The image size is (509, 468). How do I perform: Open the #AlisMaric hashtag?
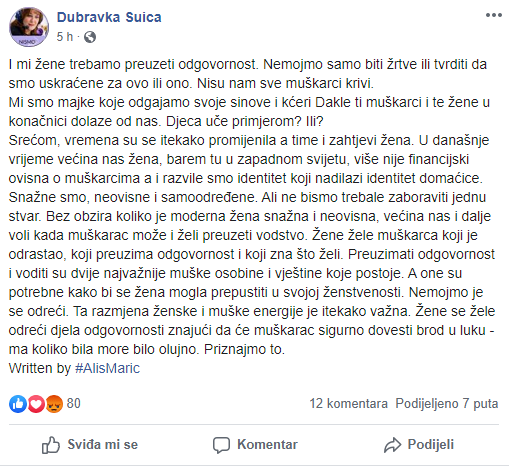pos(107,368)
